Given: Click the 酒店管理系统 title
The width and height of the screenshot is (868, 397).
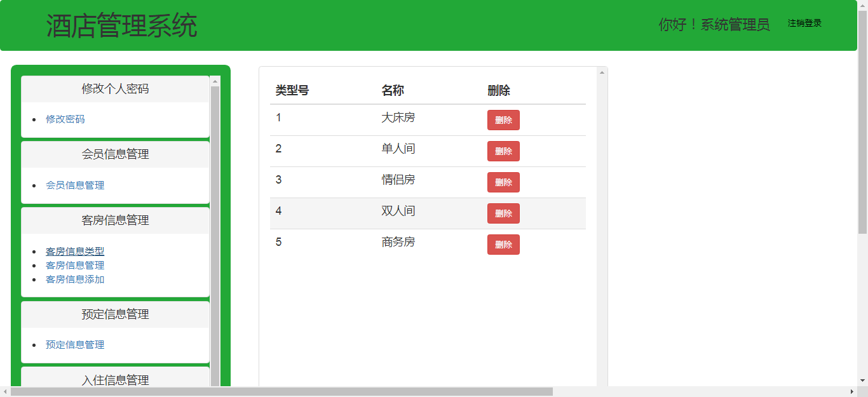Looking at the screenshot, I should point(121,26).
